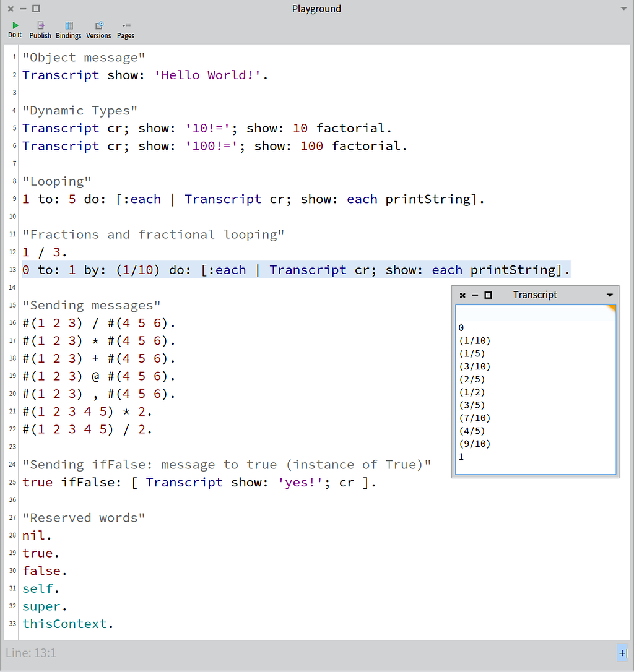Minimize the Playground window
The image size is (634, 672).
(x=23, y=9)
